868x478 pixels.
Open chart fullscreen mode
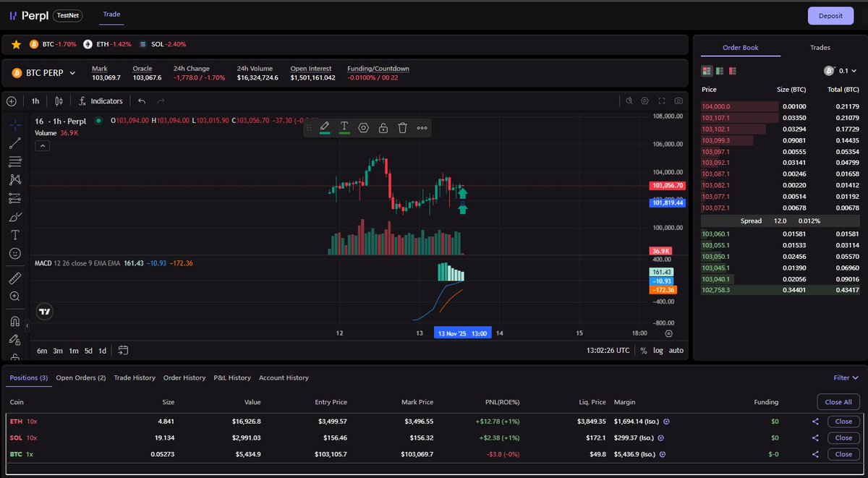coord(662,101)
